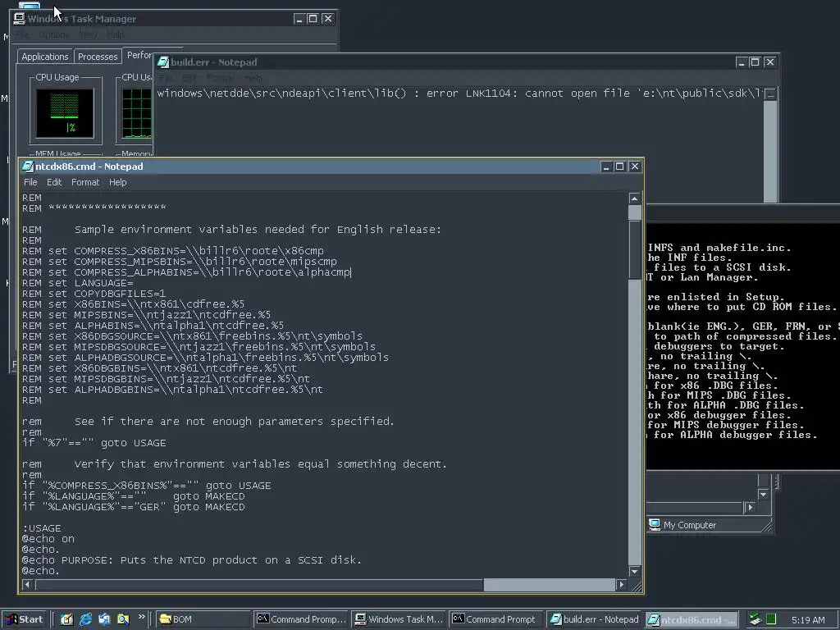
Task: Click scroll down arrow above My Computer status
Action: click(x=764, y=494)
